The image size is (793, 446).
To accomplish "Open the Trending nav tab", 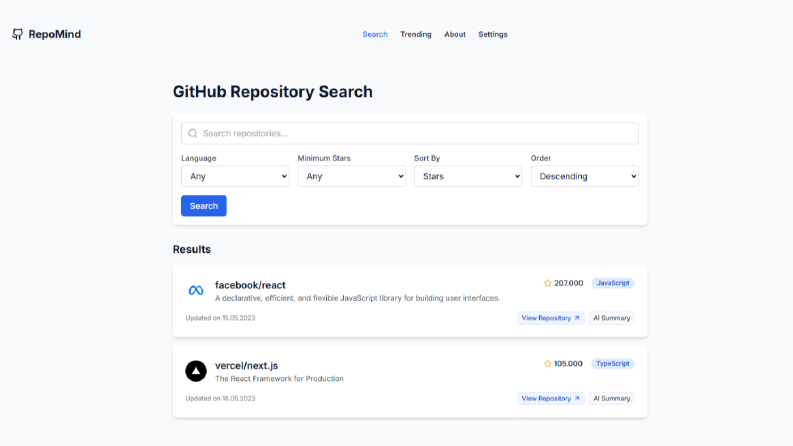I will [x=416, y=34].
